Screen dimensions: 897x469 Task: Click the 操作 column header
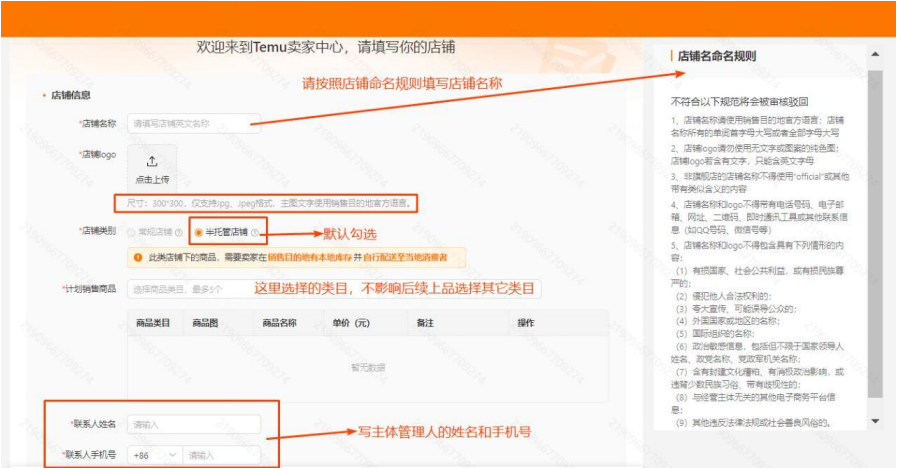pyautogui.click(x=526, y=323)
